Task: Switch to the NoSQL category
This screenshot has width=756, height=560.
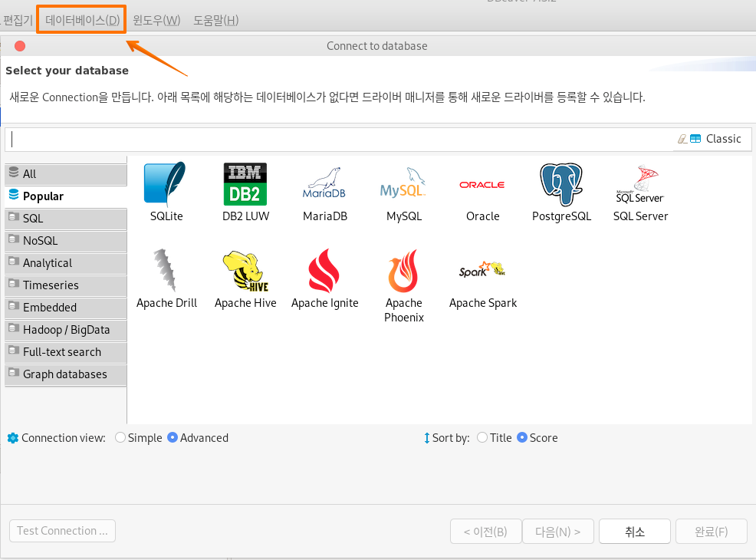Action: pos(66,241)
